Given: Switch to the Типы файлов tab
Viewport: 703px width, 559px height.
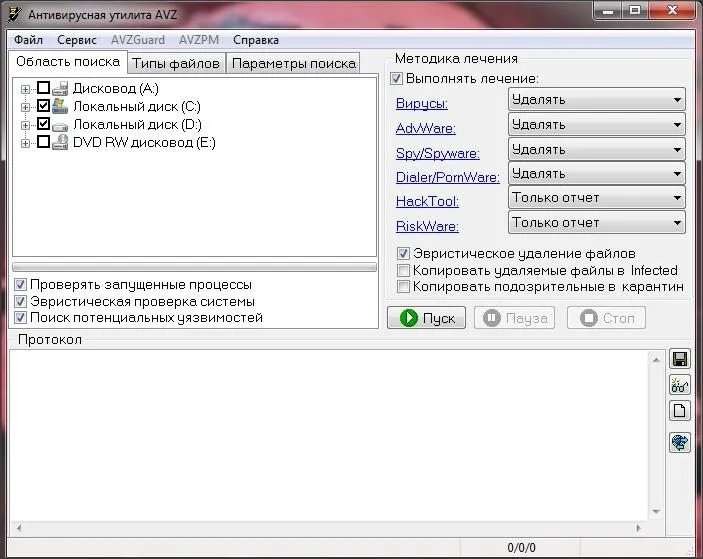Looking at the screenshot, I should click(x=176, y=63).
